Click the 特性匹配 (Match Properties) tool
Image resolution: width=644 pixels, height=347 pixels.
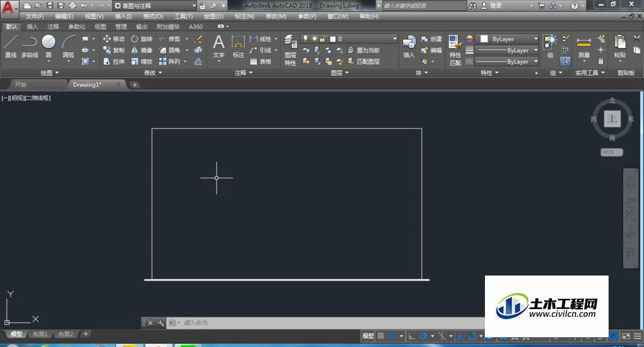point(455,50)
